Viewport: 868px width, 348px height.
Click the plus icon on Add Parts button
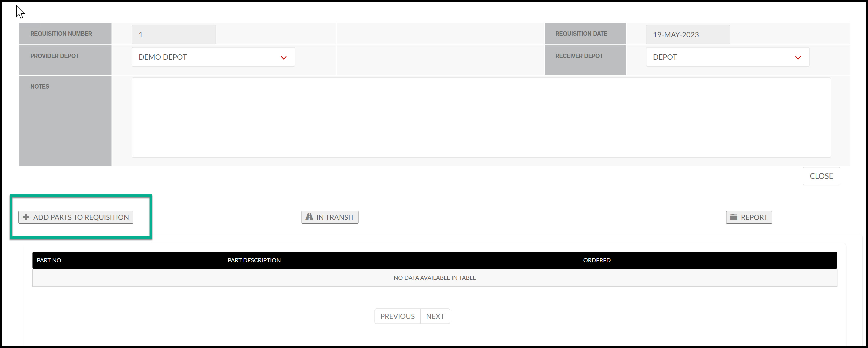pyautogui.click(x=26, y=217)
